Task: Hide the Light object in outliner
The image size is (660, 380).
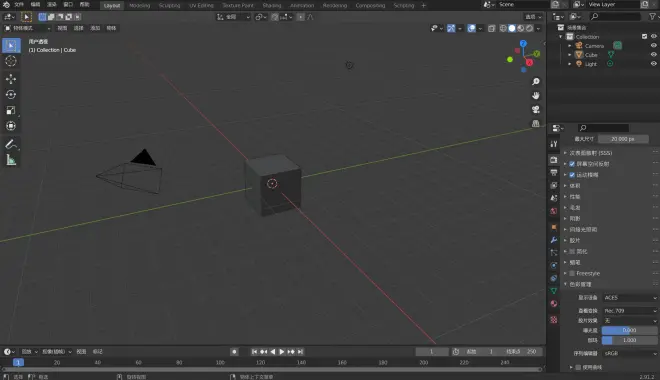Action: tap(654, 64)
